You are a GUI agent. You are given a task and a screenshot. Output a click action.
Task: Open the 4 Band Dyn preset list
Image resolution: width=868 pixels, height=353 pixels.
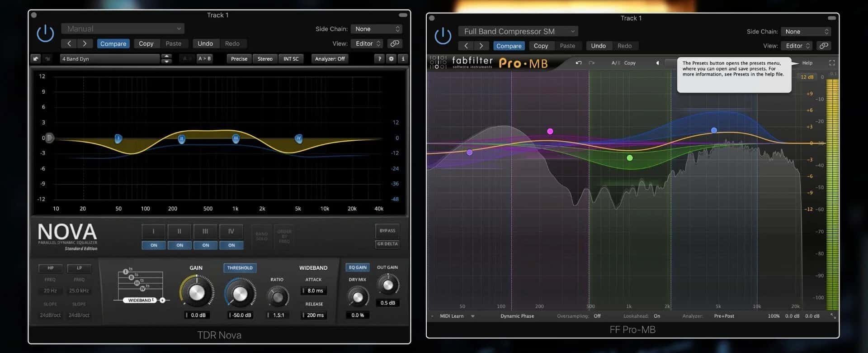click(x=110, y=59)
